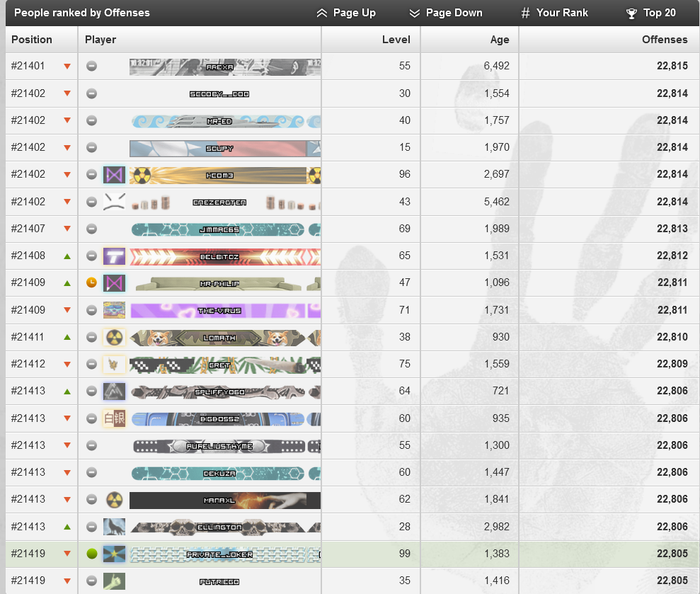Click the Page Up chevron icon
Viewport: 700px width, 594px height.
pyautogui.click(x=322, y=13)
